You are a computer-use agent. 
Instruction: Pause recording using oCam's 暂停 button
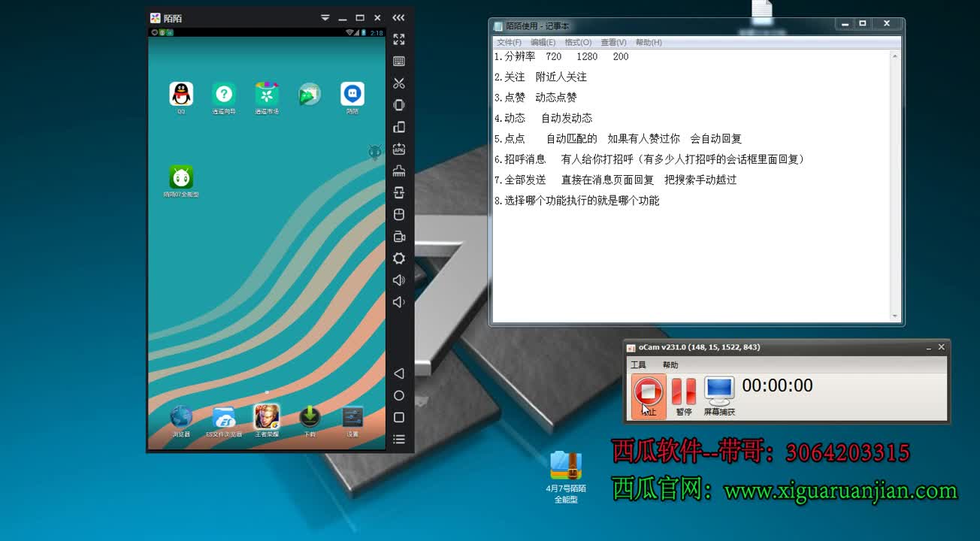[684, 396]
